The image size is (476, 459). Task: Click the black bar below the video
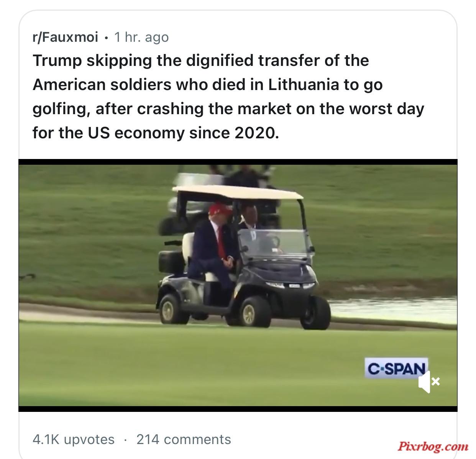click(x=238, y=409)
